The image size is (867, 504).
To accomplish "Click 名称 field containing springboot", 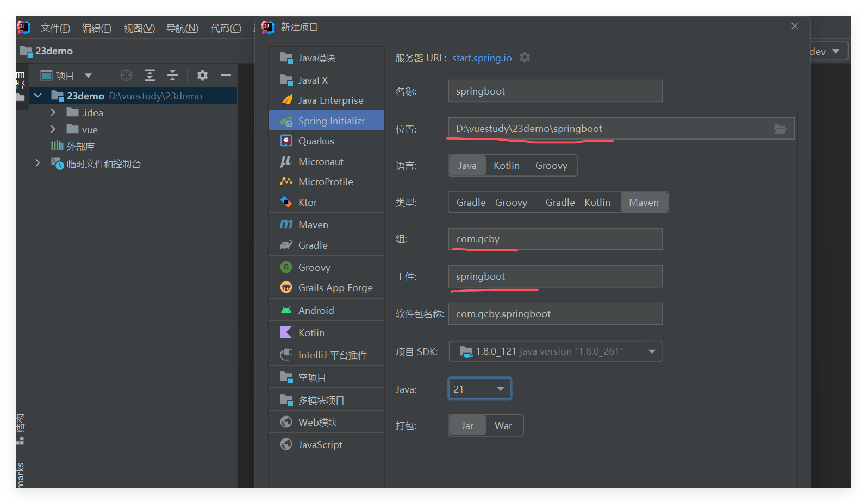I will [555, 91].
